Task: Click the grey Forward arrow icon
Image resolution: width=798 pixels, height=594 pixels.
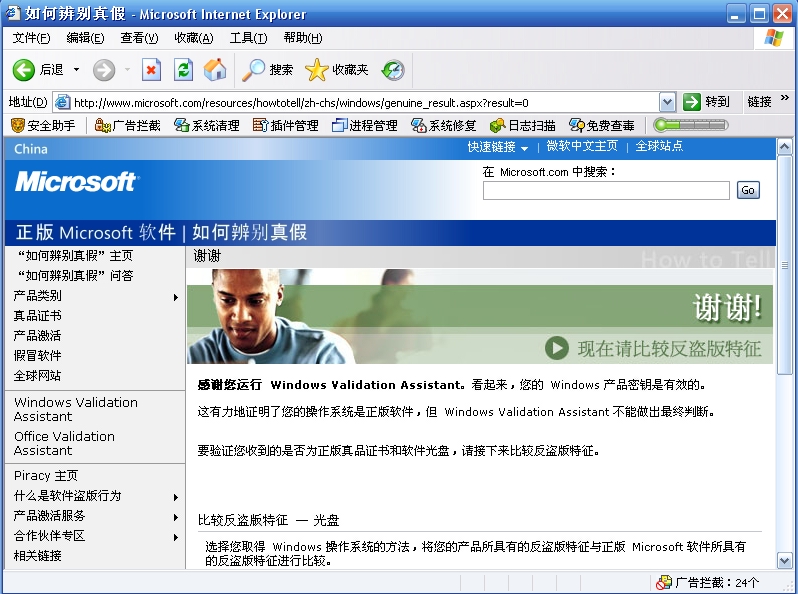Action: [104, 70]
